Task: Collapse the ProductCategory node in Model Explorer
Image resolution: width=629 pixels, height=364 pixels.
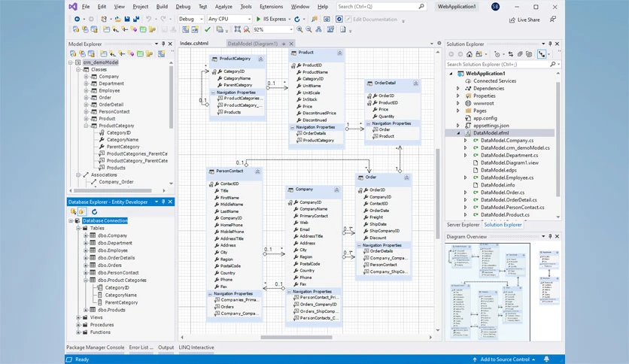Action: click(x=86, y=126)
